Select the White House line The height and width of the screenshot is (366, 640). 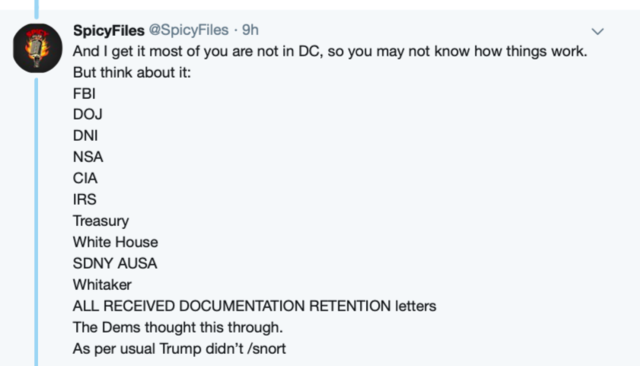pos(116,242)
